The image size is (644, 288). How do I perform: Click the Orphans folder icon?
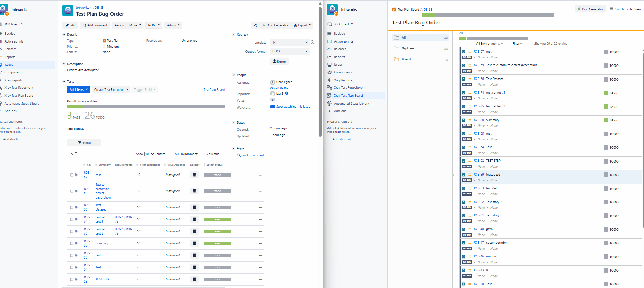396,48
